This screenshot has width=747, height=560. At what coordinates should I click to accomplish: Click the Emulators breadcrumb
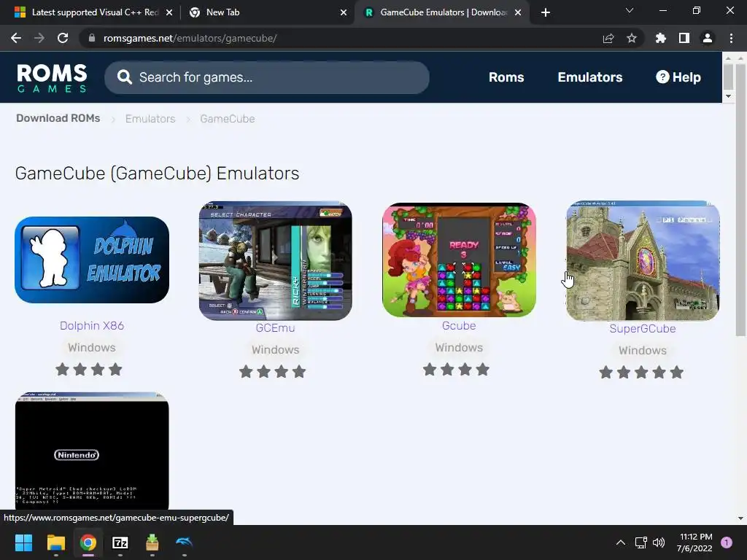[150, 119]
